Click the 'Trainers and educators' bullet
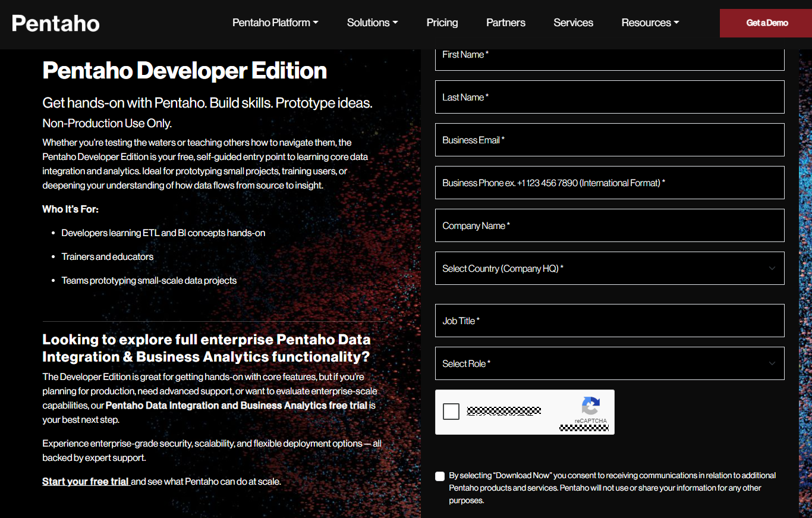This screenshot has width=812, height=518. [x=108, y=256]
